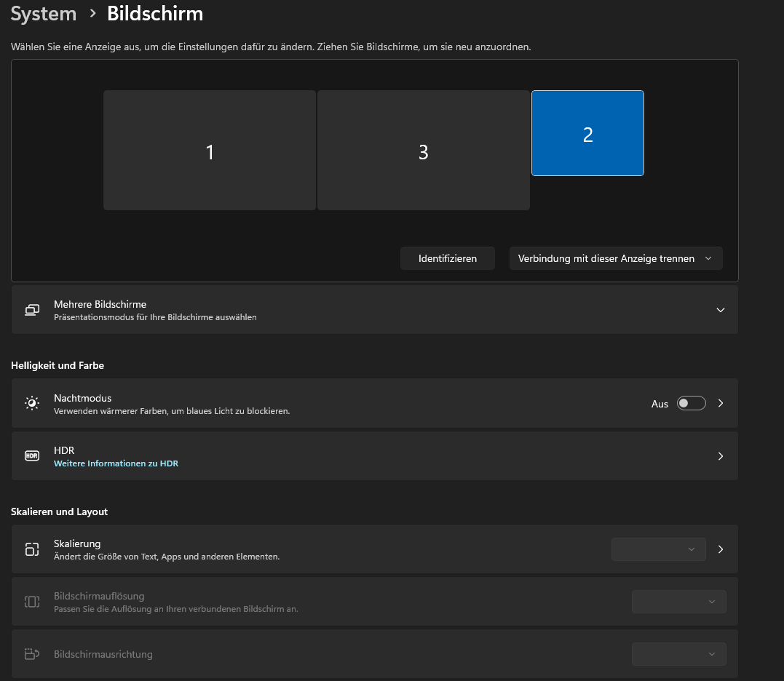
Task: Open 'Weitere Informationen zu HDR' link
Action: [116, 463]
